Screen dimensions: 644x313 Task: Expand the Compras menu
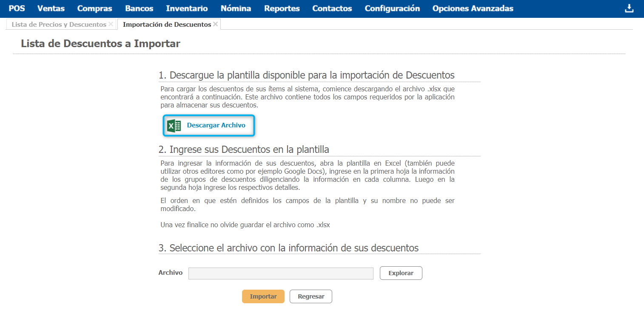[x=94, y=8]
